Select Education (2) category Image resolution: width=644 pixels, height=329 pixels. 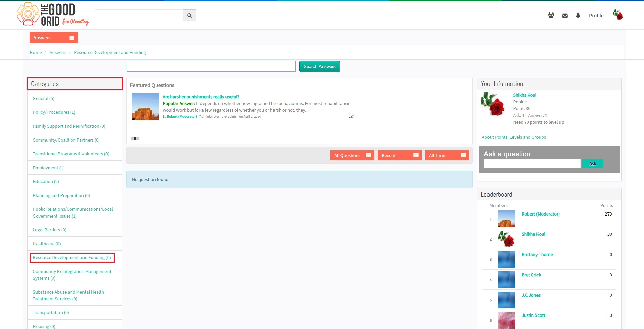click(46, 181)
